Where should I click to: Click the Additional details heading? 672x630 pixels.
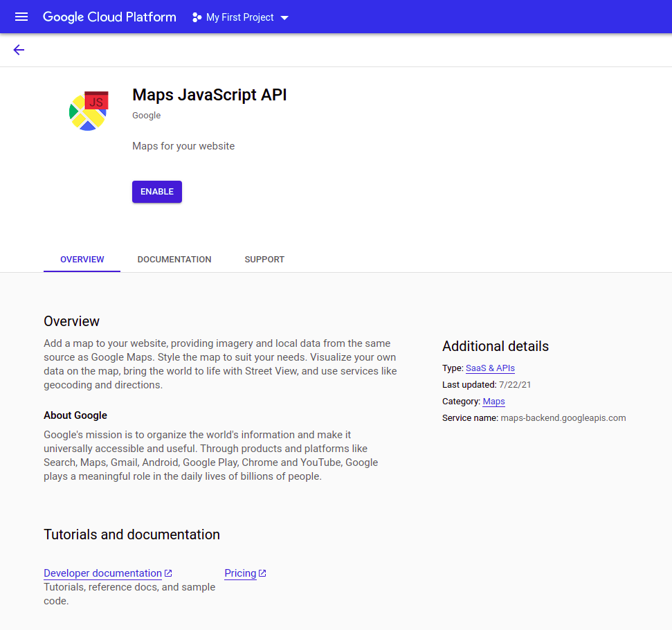click(x=496, y=346)
